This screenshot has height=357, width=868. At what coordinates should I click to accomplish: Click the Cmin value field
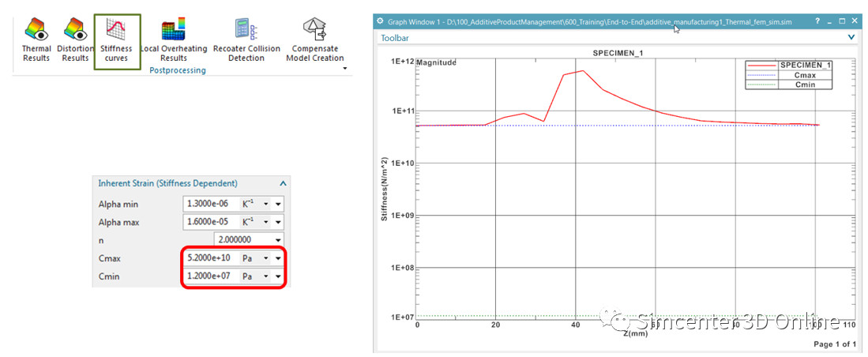pyautogui.click(x=209, y=276)
